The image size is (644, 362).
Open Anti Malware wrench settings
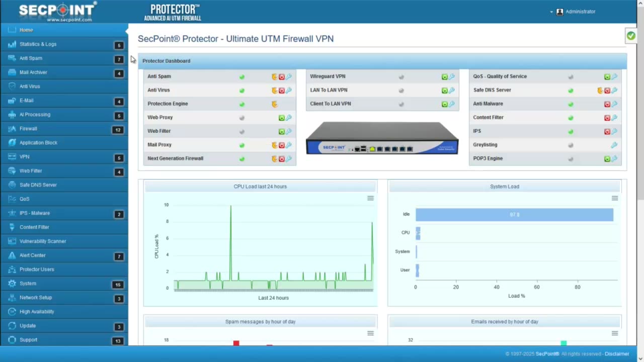click(x=614, y=104)
